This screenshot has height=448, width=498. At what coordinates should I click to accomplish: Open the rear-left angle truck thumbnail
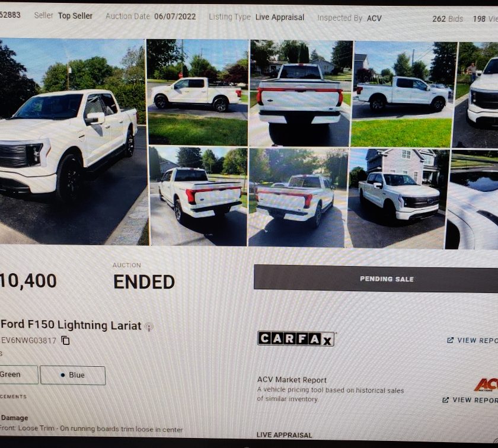(198, 196)
